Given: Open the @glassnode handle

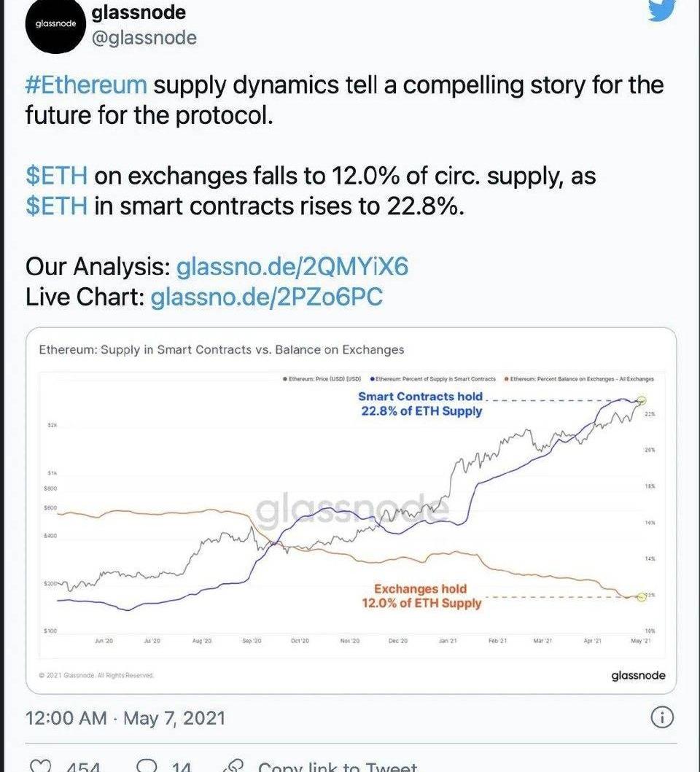Looking at the screenshot, I should [x=144, y=37].
